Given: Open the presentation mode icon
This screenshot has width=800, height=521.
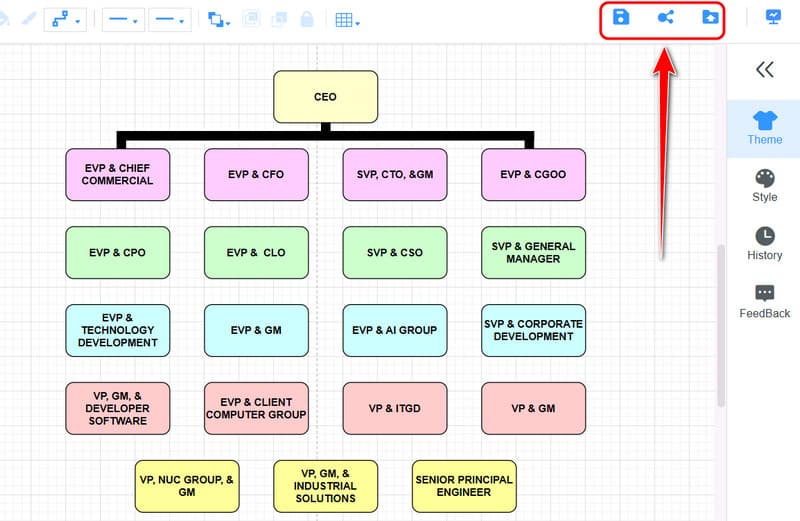Looking at the screenshot, I should click(773, 18).
